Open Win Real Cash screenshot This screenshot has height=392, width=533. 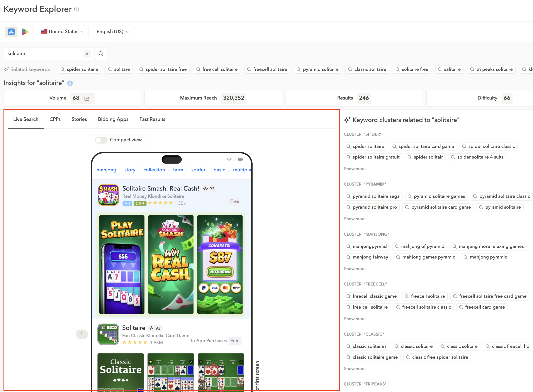171,265
